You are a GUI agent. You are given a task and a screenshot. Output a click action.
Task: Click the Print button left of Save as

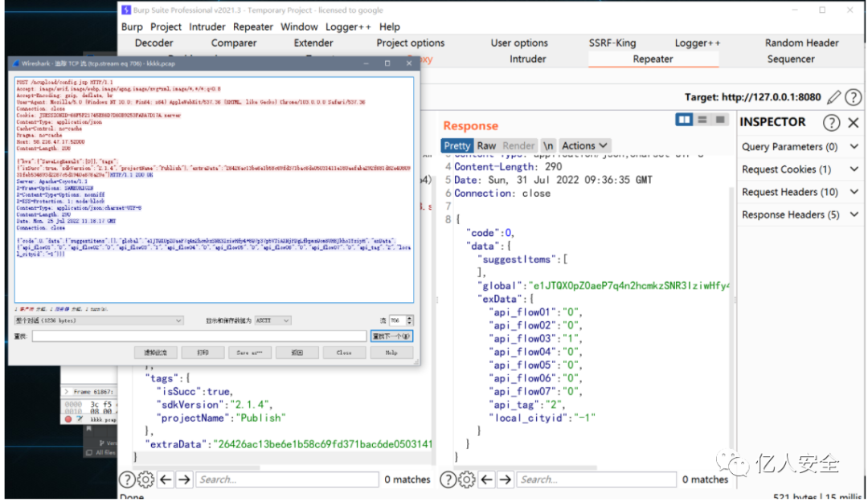pos(203,353)
